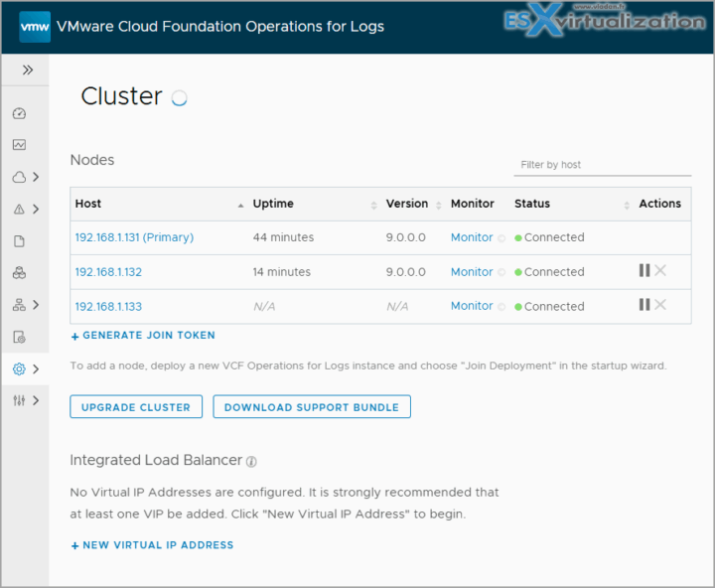This screenshot has width=715, height=588.
Task: Click the Nodes section heading
Action: click(92, 160)
